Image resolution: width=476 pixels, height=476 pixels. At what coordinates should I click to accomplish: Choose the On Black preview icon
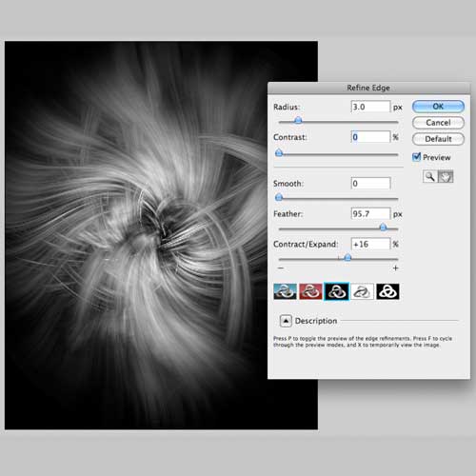[336, 291]
